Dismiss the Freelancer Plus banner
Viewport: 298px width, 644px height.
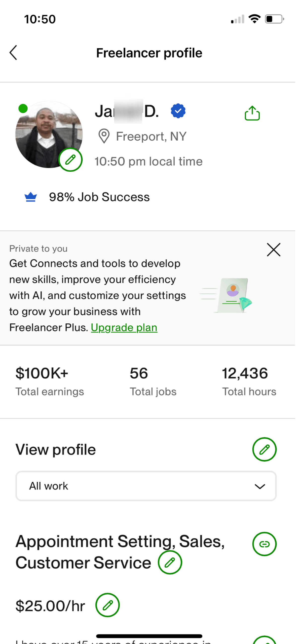(273, 250)
